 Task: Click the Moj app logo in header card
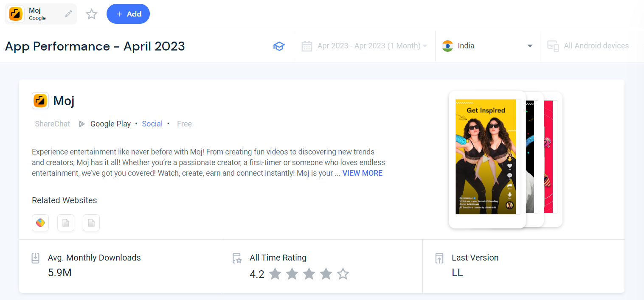(40, 101)
